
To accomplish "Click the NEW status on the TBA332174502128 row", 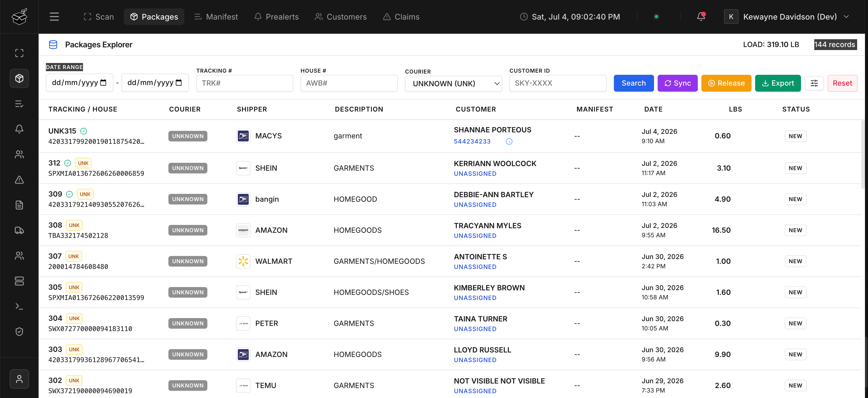I will pyautogui.click(x=795, y=230).
